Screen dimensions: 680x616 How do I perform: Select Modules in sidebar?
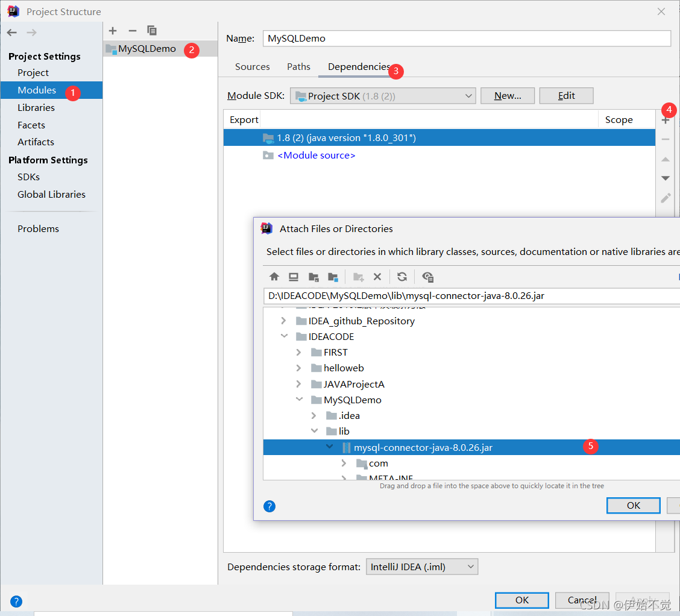[51, 90]
